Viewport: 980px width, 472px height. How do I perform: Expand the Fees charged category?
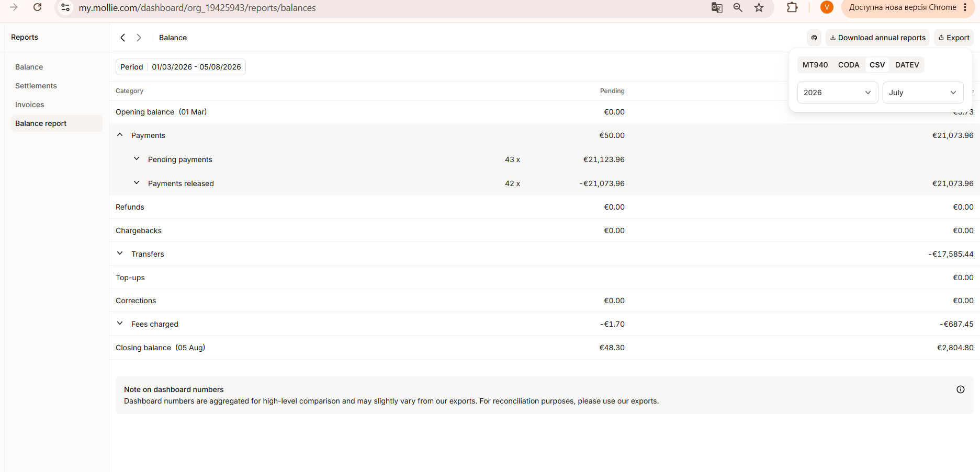pyautogui.click(x=120, y=324)
